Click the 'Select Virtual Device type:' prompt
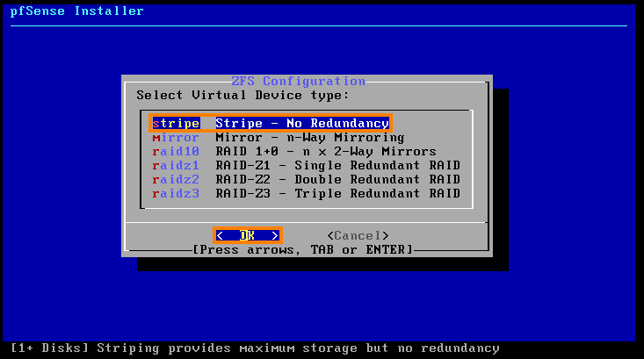Screen dimensions: 644x359 [x=242, y=95]
